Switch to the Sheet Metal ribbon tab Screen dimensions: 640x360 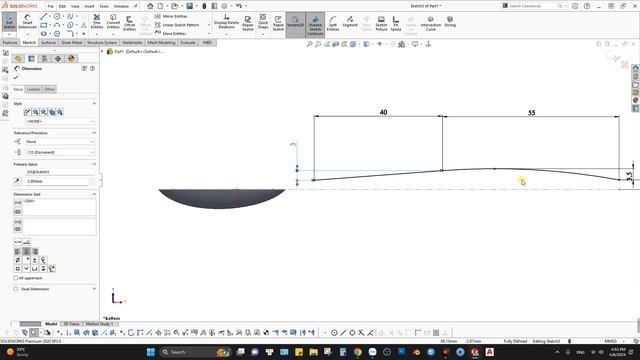click(71, 42)
